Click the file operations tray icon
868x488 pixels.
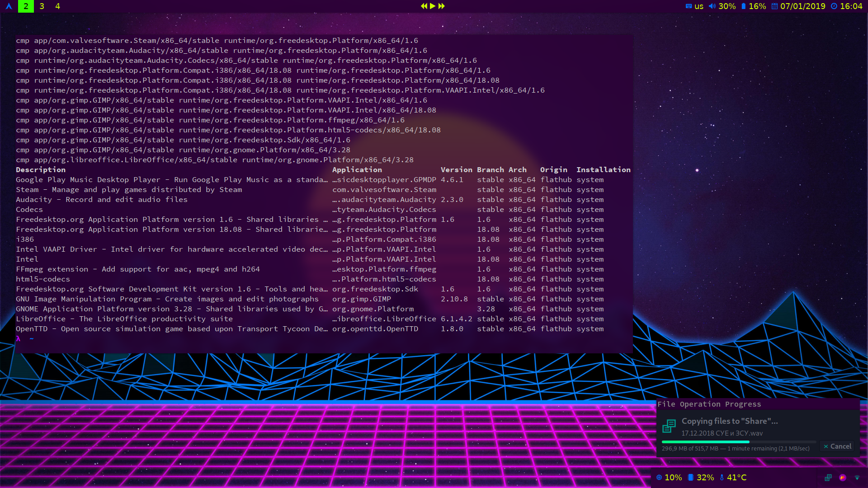(x=828, y=478)
